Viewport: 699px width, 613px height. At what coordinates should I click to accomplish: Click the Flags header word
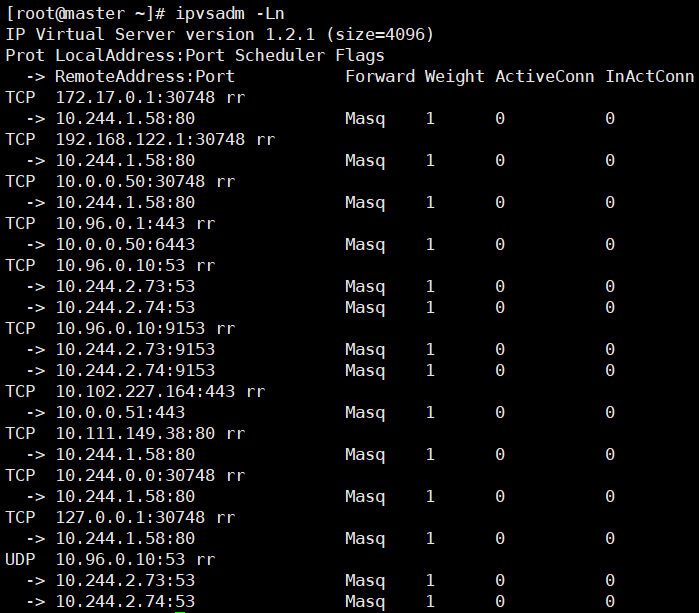[x=359, y=55]
